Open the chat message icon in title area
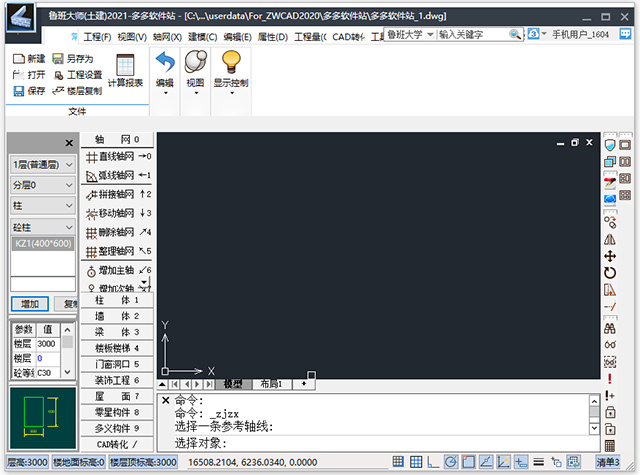This screenshot has height=475, width=640. (x=625, y=34)
